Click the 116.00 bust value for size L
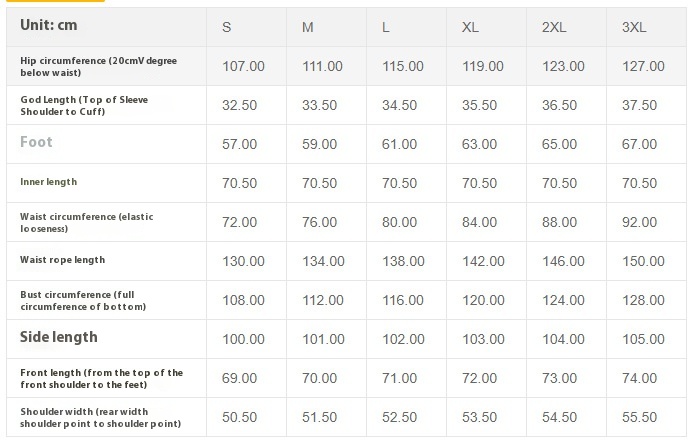Image resolution: width=697 pixels, height=446 pixels. (x=403, y=300)
